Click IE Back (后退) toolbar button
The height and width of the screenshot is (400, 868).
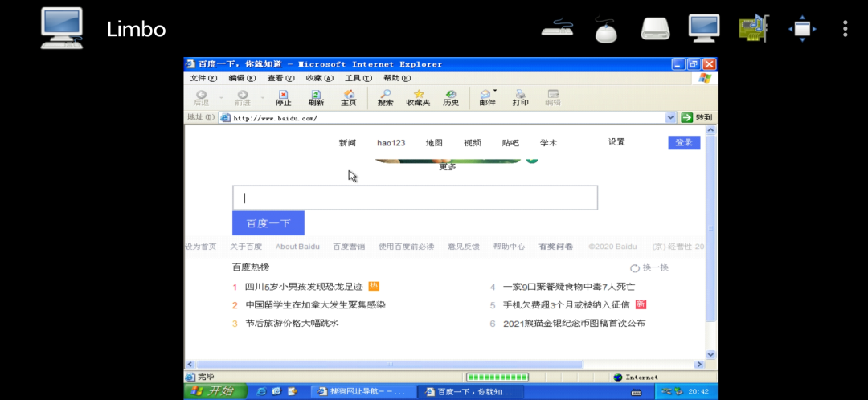(x=201, y=98)
